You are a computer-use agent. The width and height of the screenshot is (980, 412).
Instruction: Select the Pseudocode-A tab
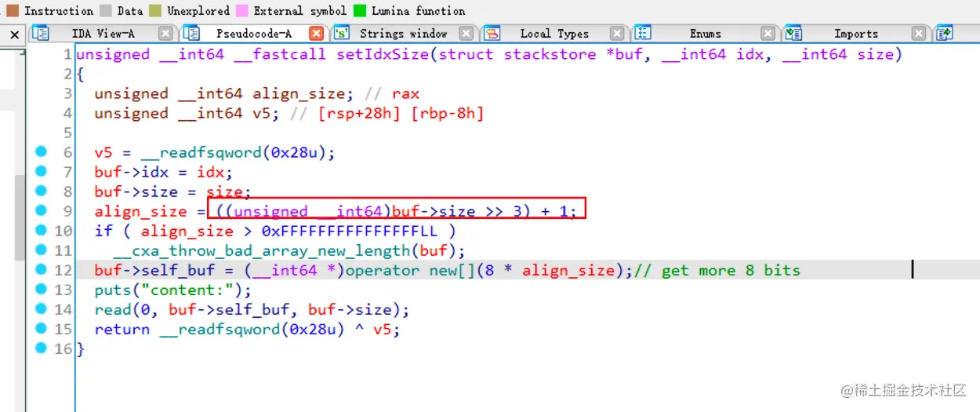253,34
